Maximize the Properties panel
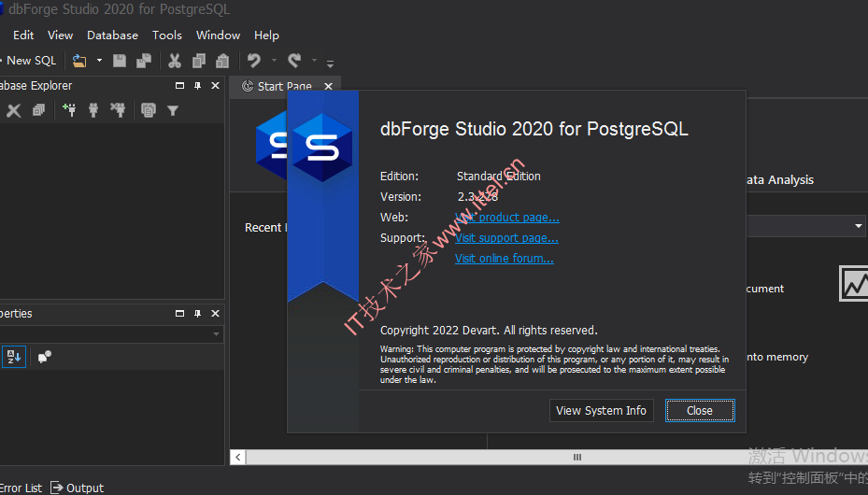Image resolution: width=868 pixels, height=495 pixels. coord(179,314)
